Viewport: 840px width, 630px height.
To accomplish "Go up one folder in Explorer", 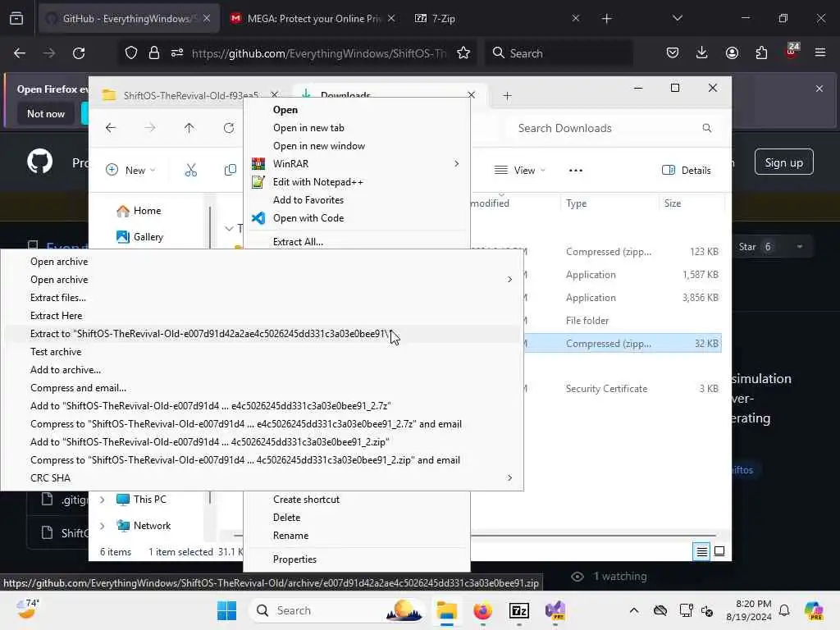I will tap(189, 128).
